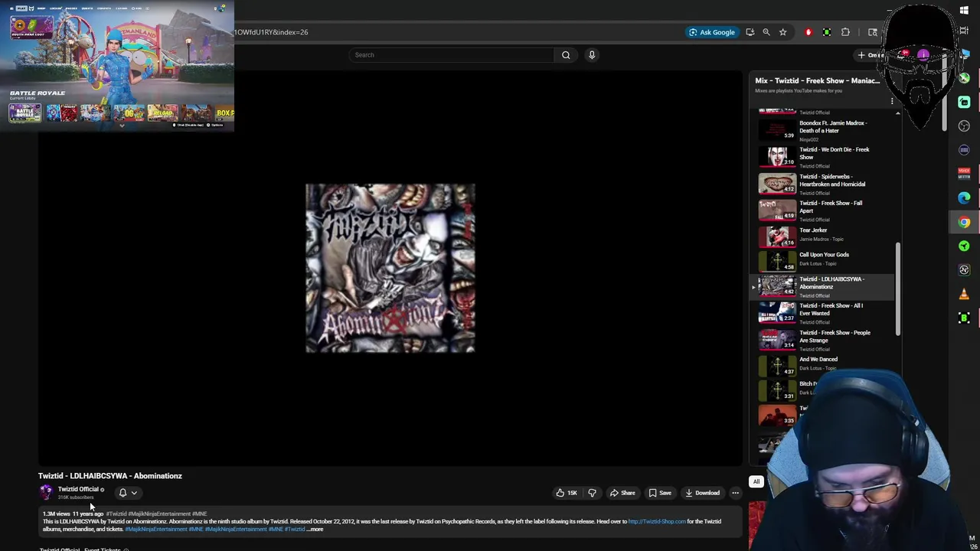Click the Twiztid Official channel name
980x551 pixels.
(x=78, y=489)
